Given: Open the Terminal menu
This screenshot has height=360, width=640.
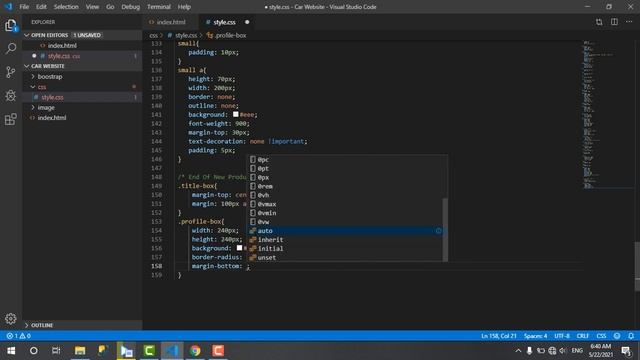Looking at the screenshot, I should 159,7.
